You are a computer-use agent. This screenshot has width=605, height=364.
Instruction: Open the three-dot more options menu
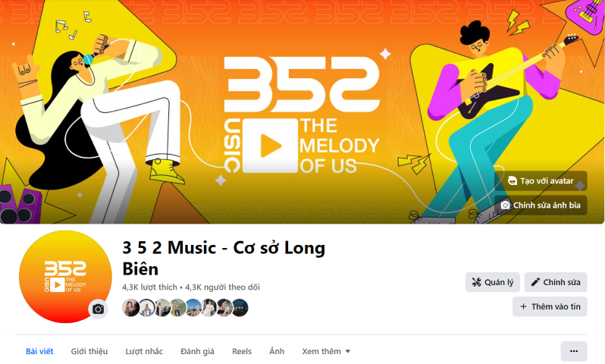(x=574, y=351)
